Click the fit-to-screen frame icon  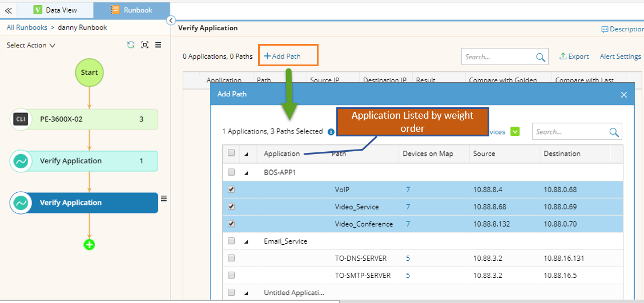tap(145, 45)
